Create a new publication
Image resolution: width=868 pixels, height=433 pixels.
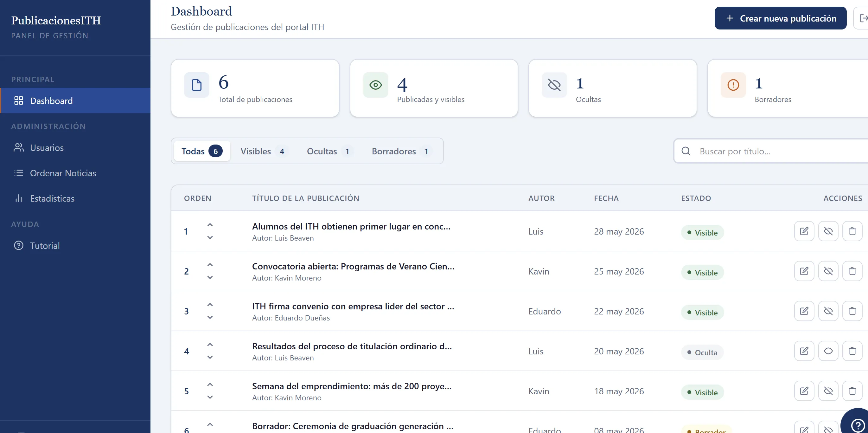coord(780,18)
